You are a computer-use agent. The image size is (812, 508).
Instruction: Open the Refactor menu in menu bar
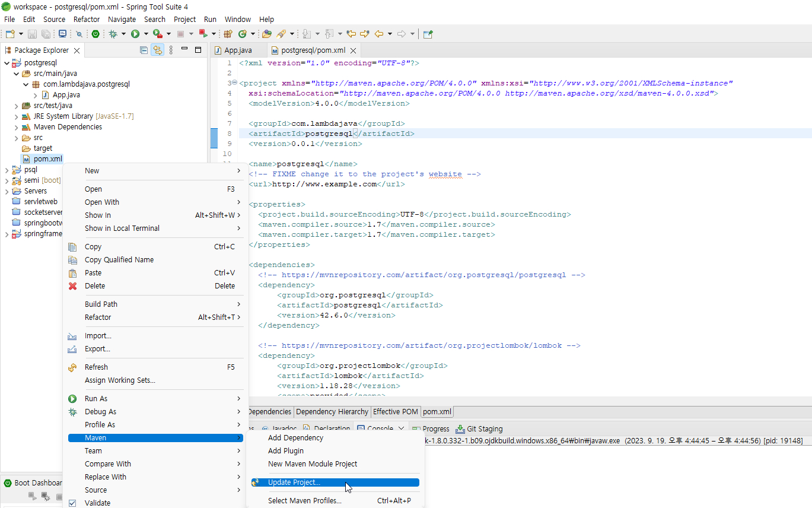click(x=87, y=19)
